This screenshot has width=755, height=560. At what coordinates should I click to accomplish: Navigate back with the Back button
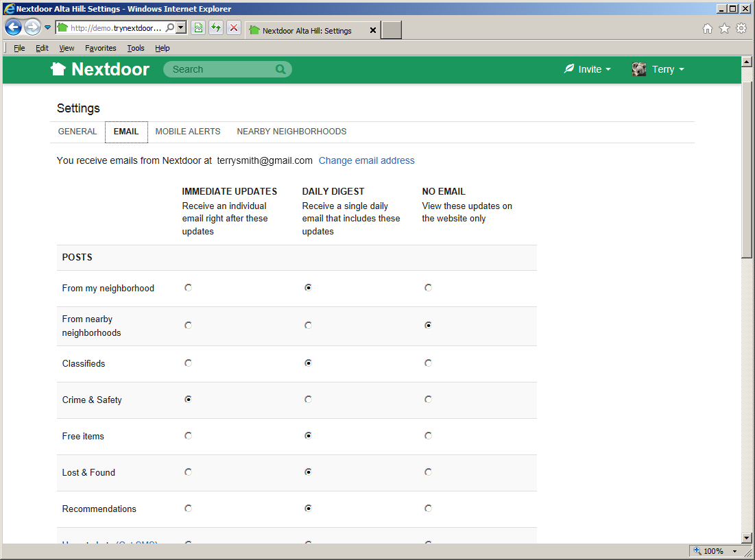click(x=14, y=27)
